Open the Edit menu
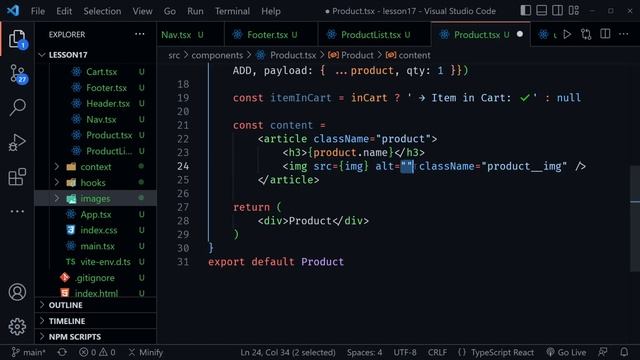 pos(64,11)
